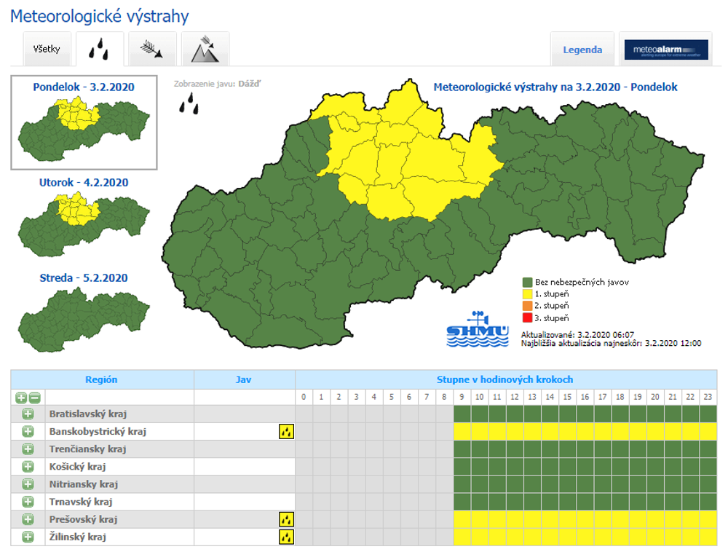728x560 pixels.
Task: Expand the Trenčiansky kraj row
Action: click(x=28, y=449)
